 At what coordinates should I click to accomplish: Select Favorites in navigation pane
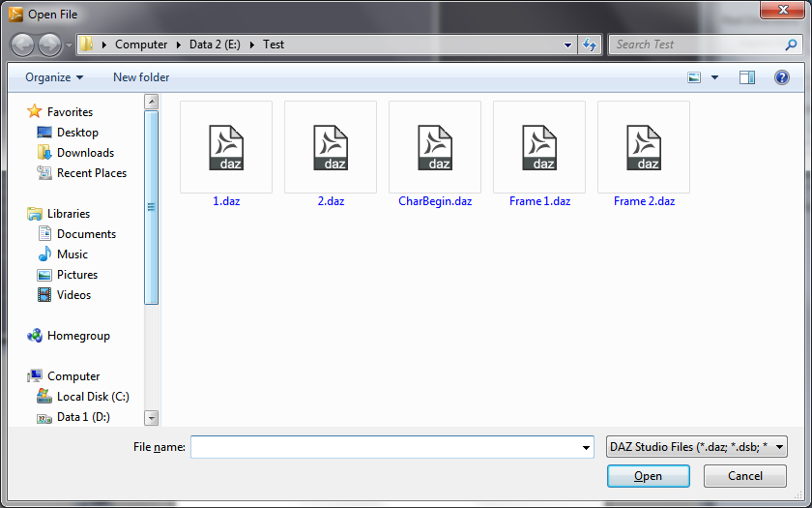pyautogui.click(x=70, y=112)
